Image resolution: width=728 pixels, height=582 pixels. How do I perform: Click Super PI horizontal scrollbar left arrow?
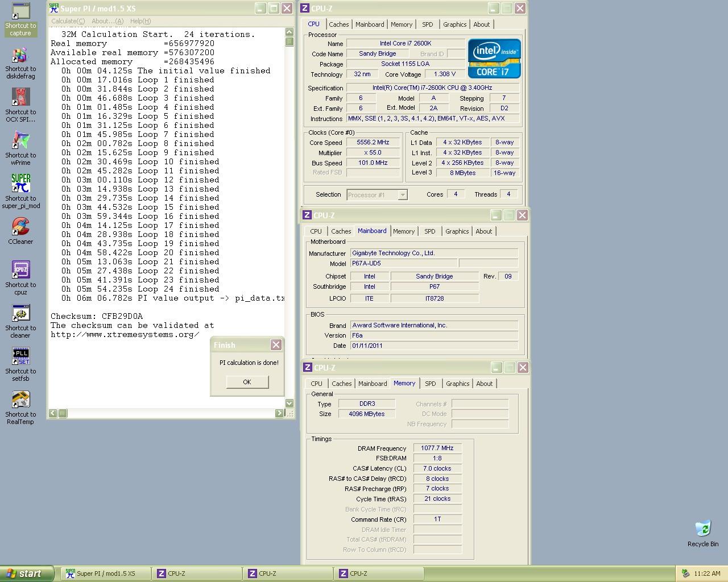(x=53, y=413)
